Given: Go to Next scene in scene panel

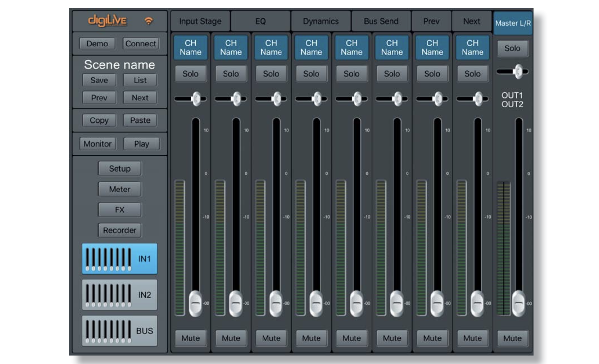Looking at the screenshot, I should 140,98.
